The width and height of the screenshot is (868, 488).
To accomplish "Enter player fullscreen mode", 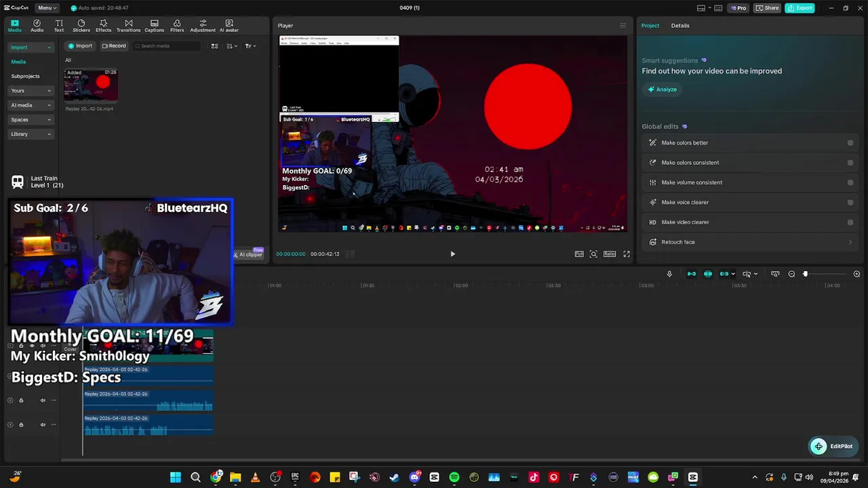I will click(627, 254).
